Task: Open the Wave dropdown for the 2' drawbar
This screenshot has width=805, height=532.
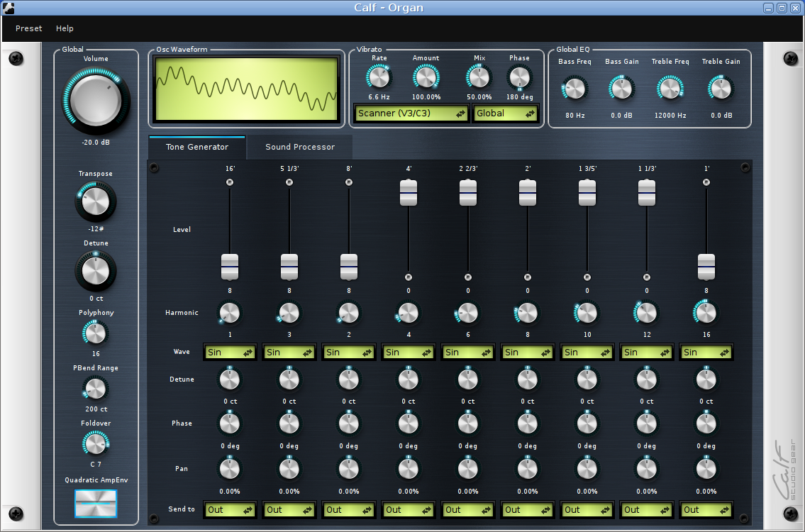Action: 527,353
